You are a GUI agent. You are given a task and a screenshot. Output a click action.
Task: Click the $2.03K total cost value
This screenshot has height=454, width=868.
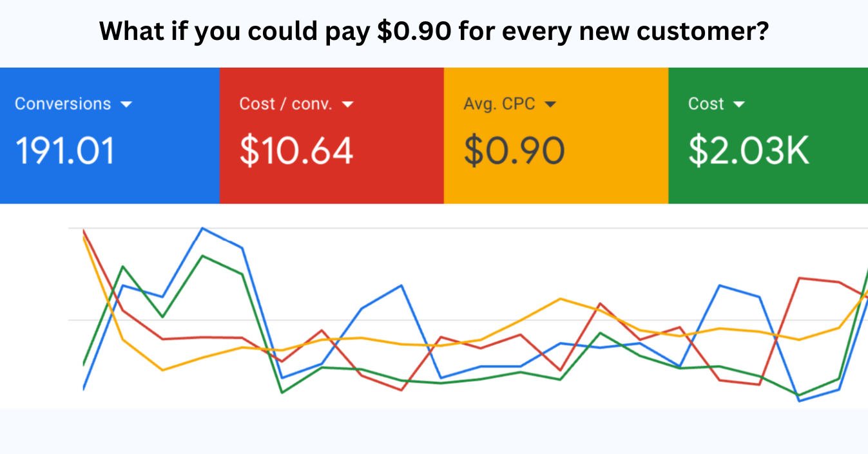(749, 151)
